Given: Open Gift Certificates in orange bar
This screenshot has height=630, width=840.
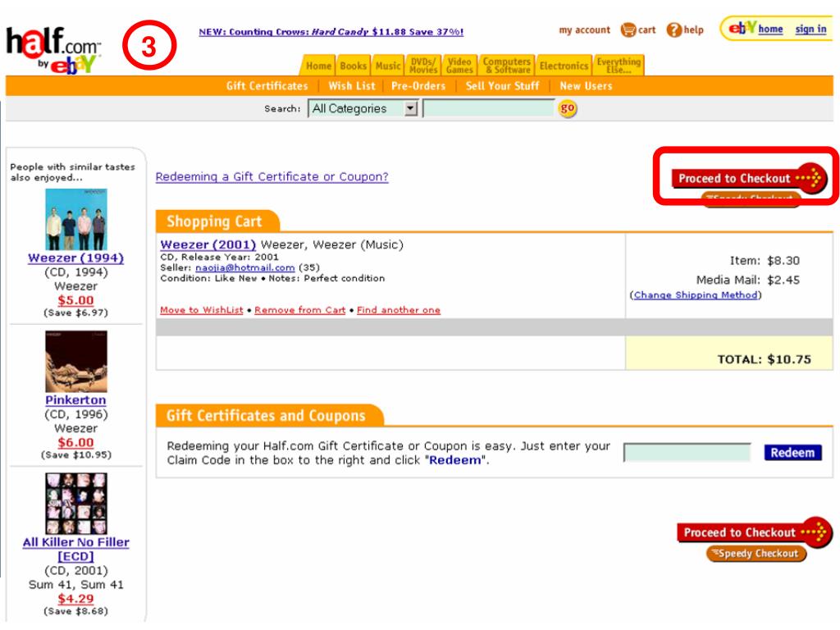Looking at the screenshot, I should click(267, 85).
